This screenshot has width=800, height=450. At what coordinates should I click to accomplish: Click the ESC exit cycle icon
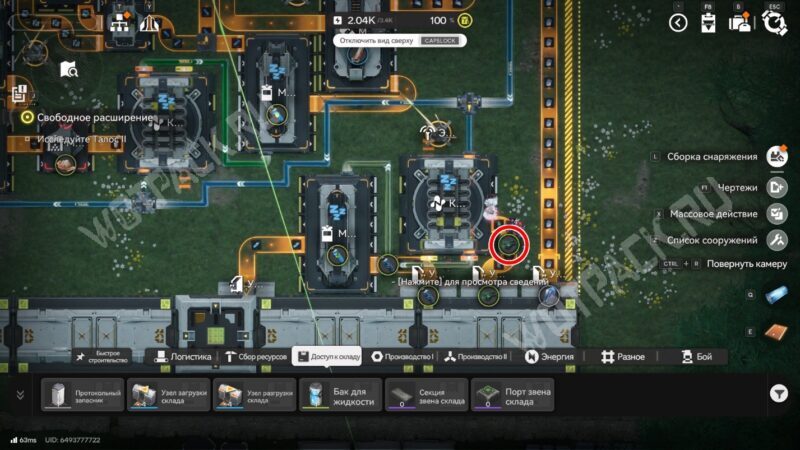pyautogui.click(x=774, y=22)
